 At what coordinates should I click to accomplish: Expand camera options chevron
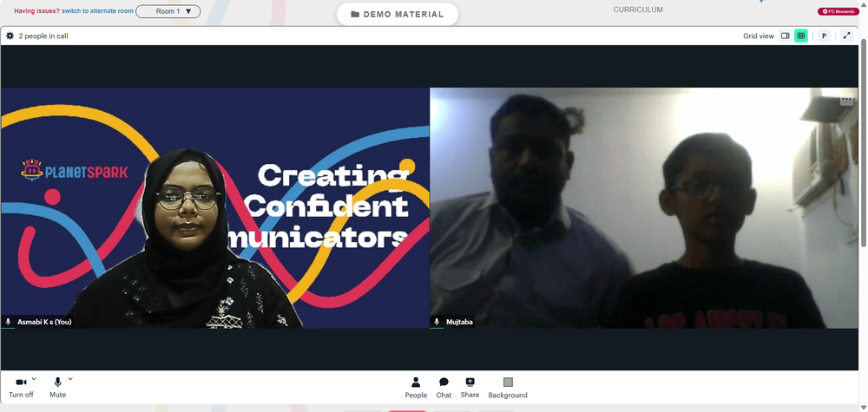tap(34, 379)
